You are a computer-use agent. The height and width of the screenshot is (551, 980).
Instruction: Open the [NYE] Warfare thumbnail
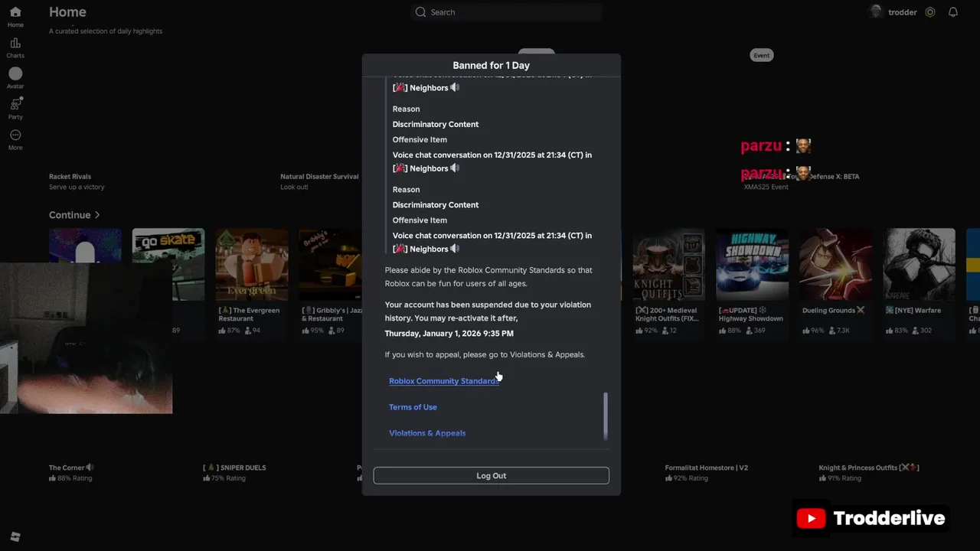click(x=919, y=264)
